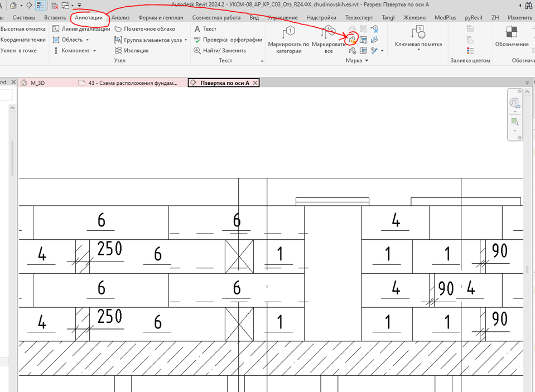Viewport: 535px width, 392px height.
Task: Click Уклон в точке button
Action: pos(18,51)
